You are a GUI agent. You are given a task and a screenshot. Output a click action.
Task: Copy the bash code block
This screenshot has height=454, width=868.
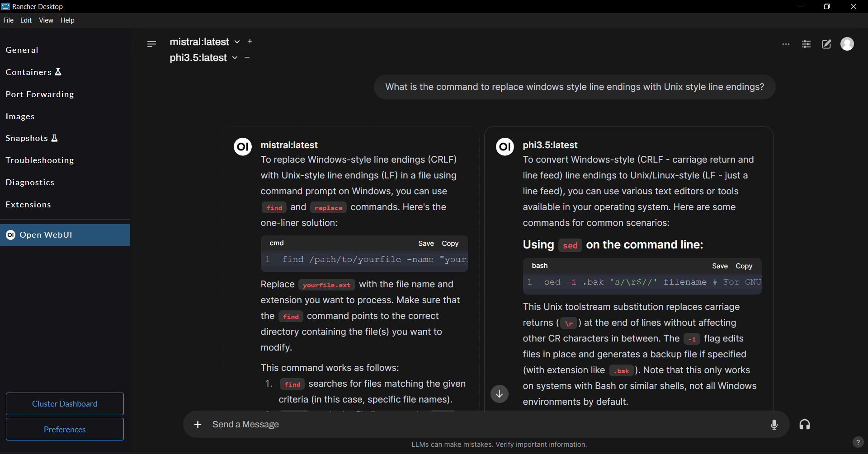pyautogui.click(x=744, y=266)
